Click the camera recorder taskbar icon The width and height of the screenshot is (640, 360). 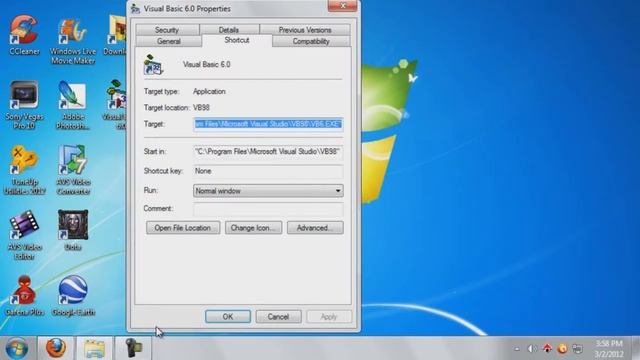coord(133,348)
